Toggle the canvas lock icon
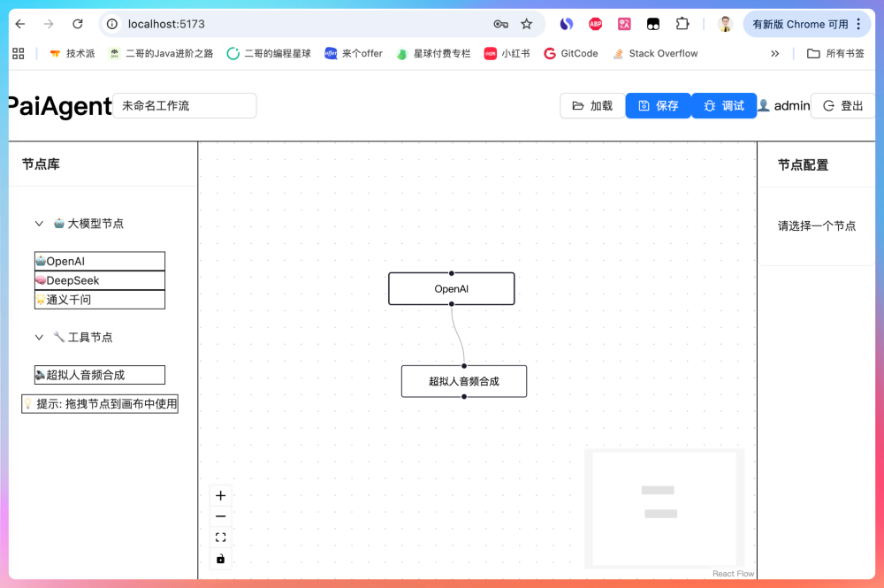 click(220, 558)
